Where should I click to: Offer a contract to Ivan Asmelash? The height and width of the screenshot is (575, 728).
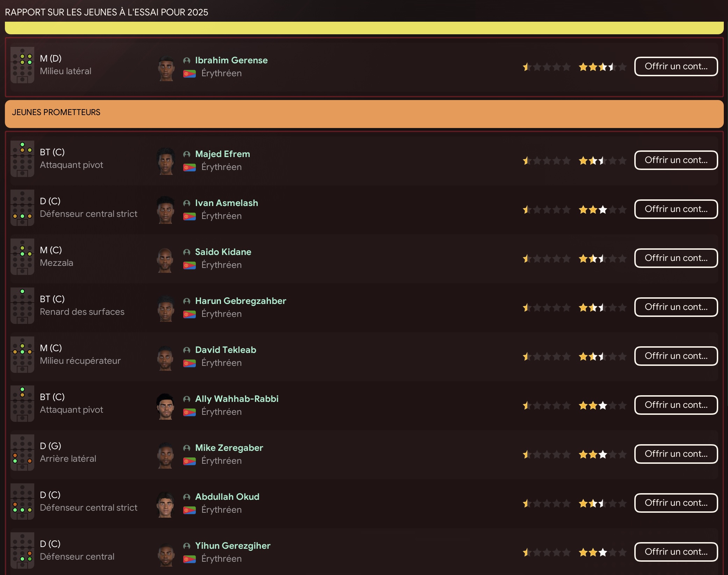click(676, 209)
